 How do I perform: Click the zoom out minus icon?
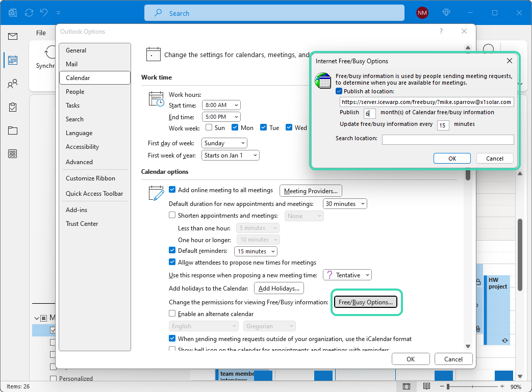click(442, 386)
